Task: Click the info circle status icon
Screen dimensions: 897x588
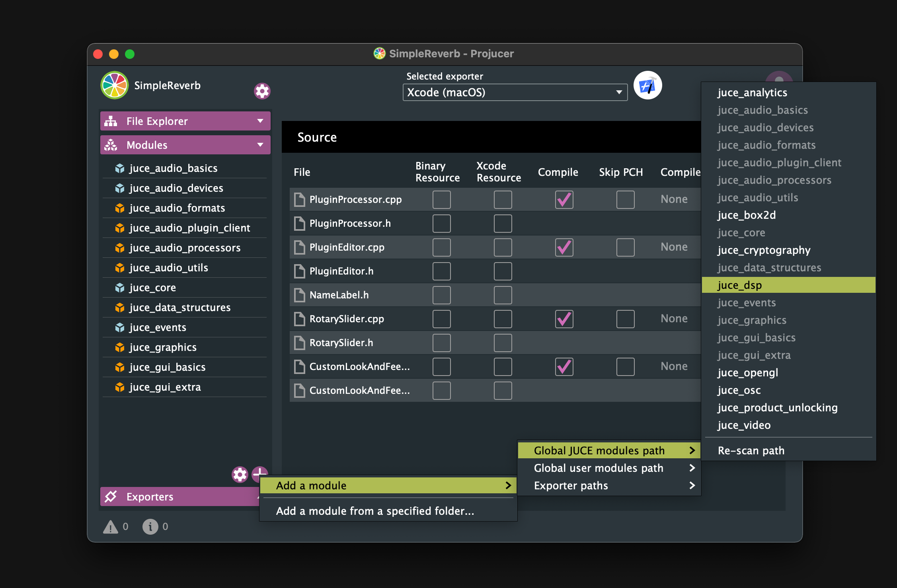Action: click(150, 526)
